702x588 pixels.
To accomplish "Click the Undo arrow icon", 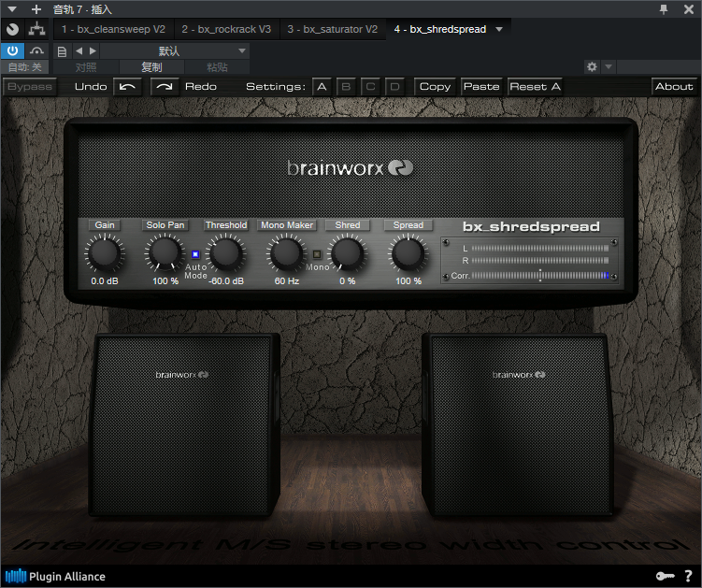I will pos(128,86).
